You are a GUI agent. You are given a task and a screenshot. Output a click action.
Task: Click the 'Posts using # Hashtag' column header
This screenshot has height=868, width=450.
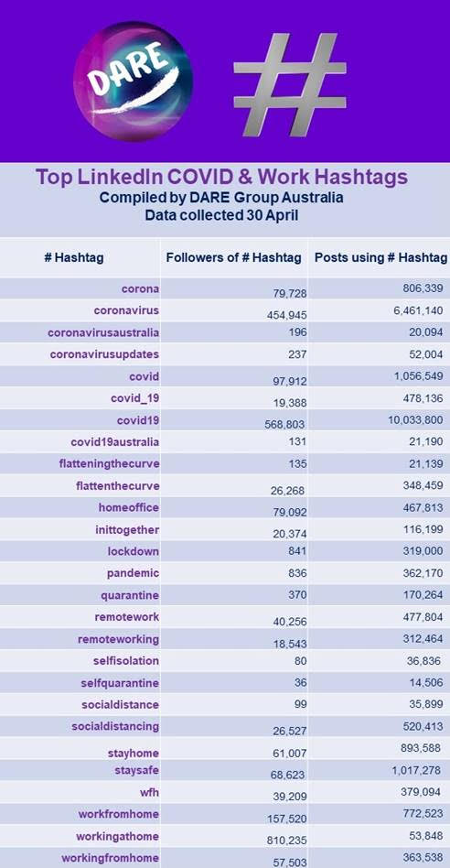[380, 257]
